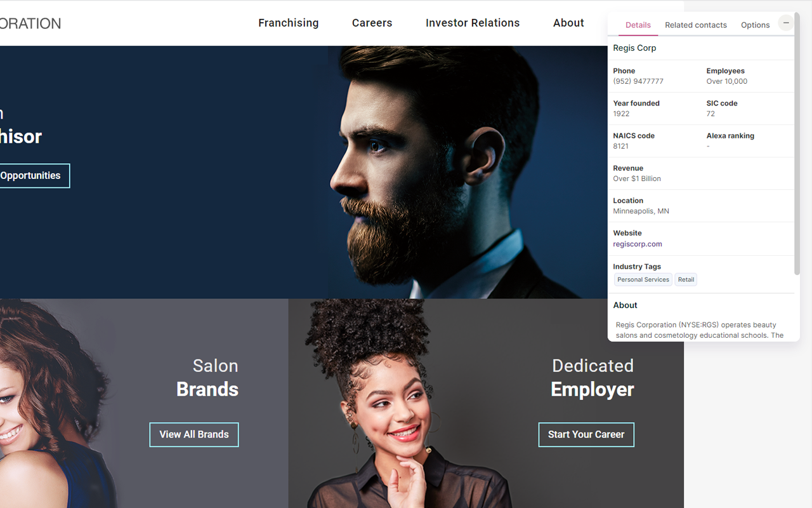The image size is (812, 508).
Task: Click the View All Brands button
Action: tap(194, 434)
